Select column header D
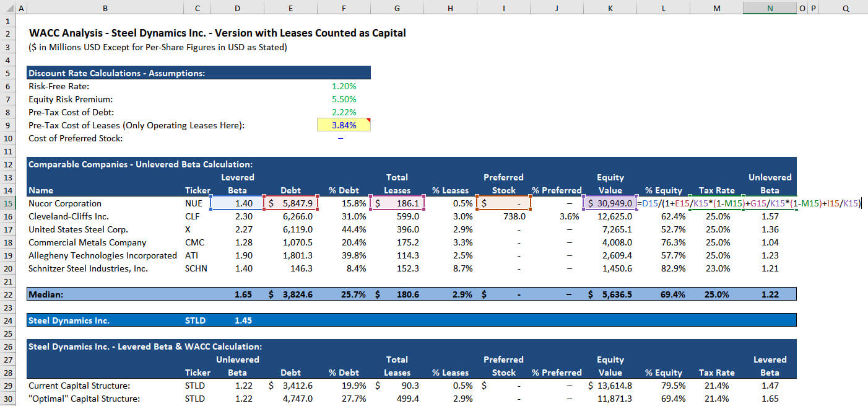Screen dimensions: 868x406 click(237, 8)
